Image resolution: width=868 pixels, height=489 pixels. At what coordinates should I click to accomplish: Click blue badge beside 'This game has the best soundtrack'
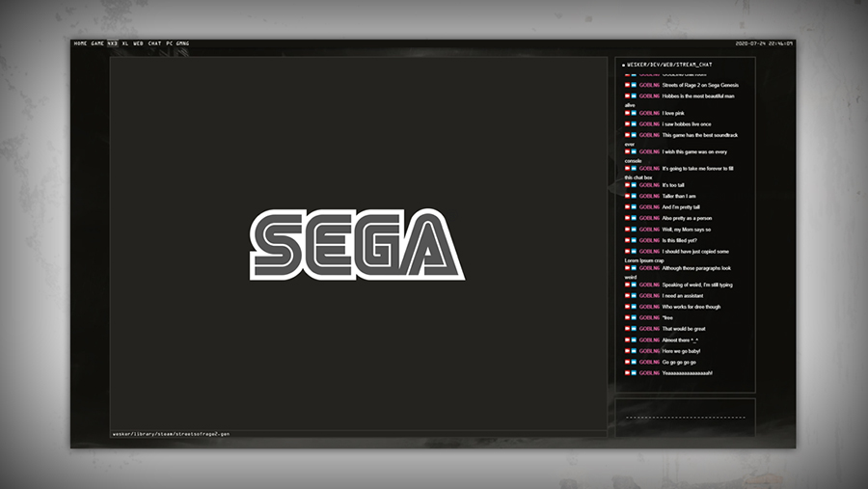click(x=634, y=135)
